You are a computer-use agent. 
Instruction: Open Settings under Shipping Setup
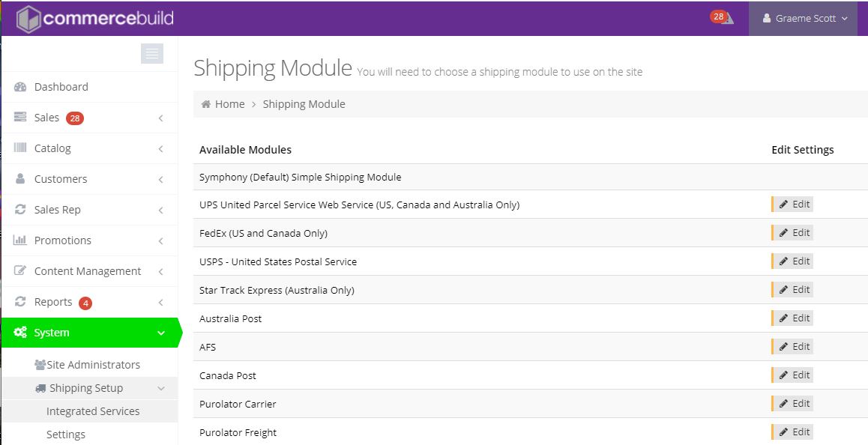(66, 434)
